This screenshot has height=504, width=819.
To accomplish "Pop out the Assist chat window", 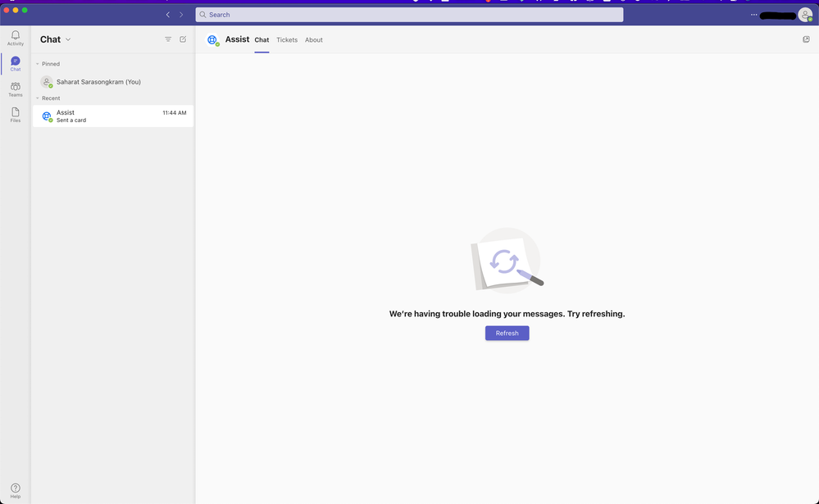I will 806,39.
